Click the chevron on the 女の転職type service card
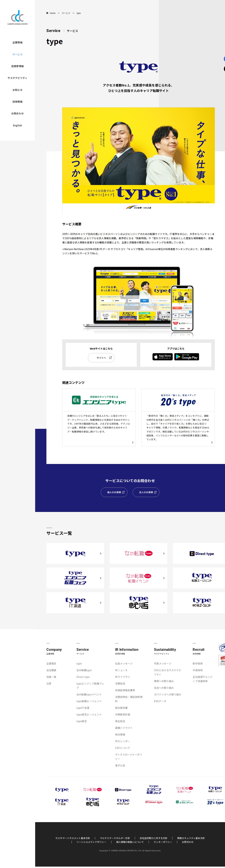This screenshot has height=868, width=225. (x=164, y=553)
